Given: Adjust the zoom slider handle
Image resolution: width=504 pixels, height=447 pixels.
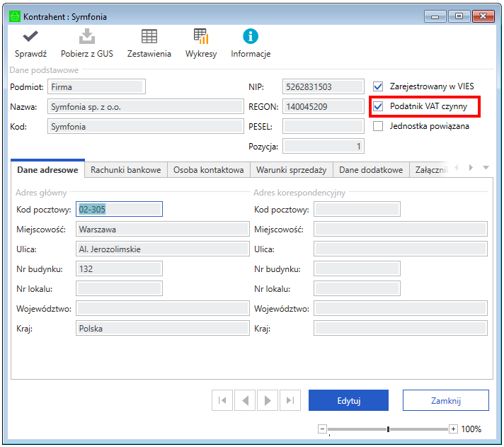Looking at the screenshot, I should [x=389, y=429].
